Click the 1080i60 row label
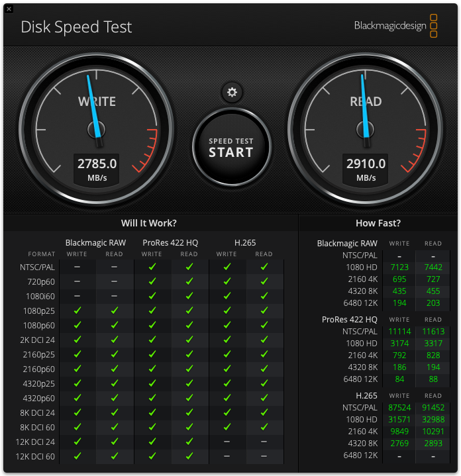Screen dimensions: 461x476 pyautogui.click(x=40, y=297)
